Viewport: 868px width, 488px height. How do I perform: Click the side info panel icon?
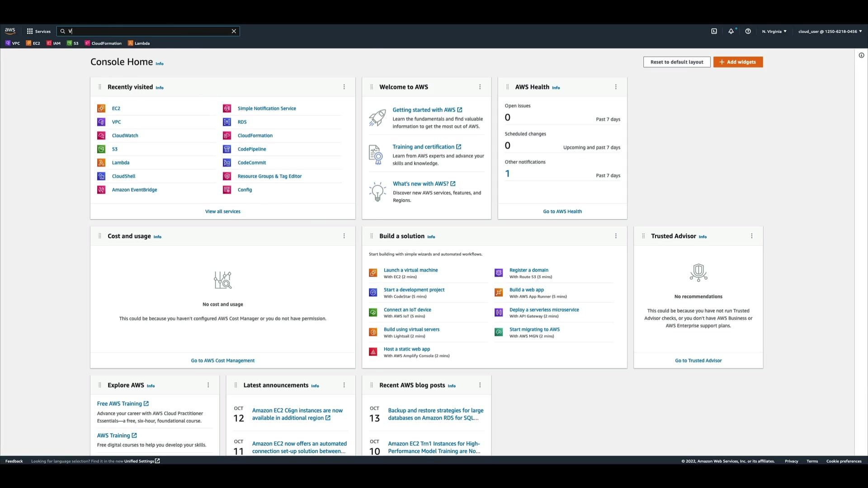(861, 55)
